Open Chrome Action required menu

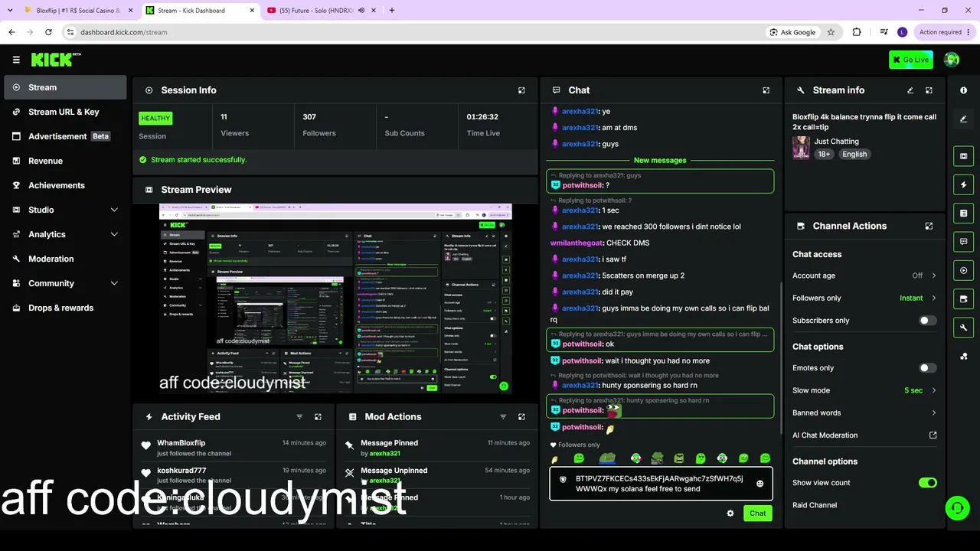[943, 32]
